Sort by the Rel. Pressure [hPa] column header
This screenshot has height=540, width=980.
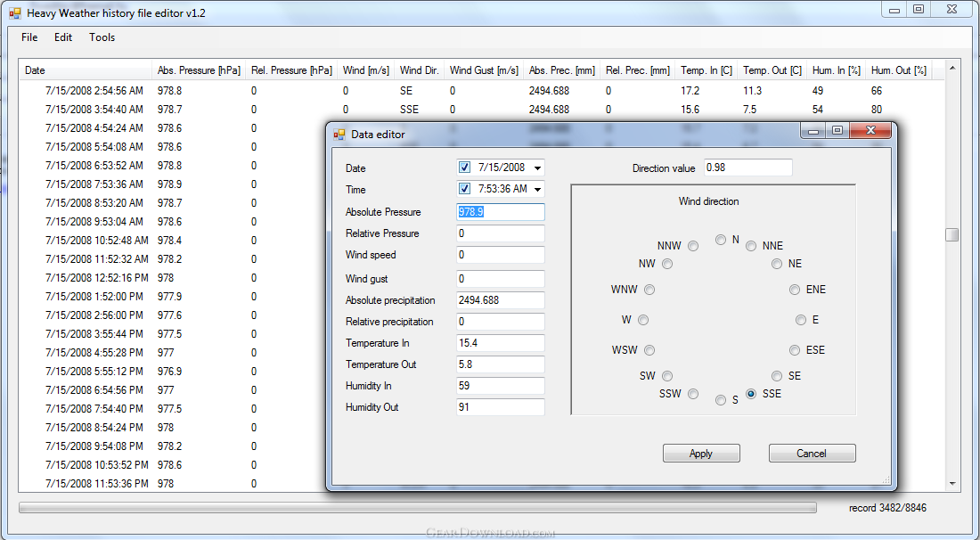point(292,70)
